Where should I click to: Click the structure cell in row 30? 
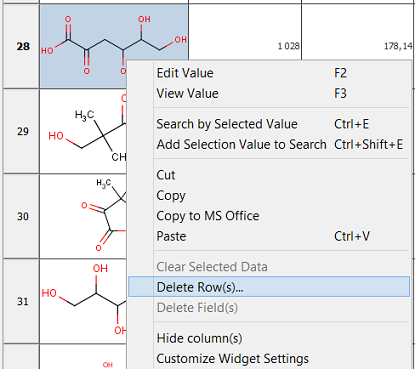[x=83, y=216]
